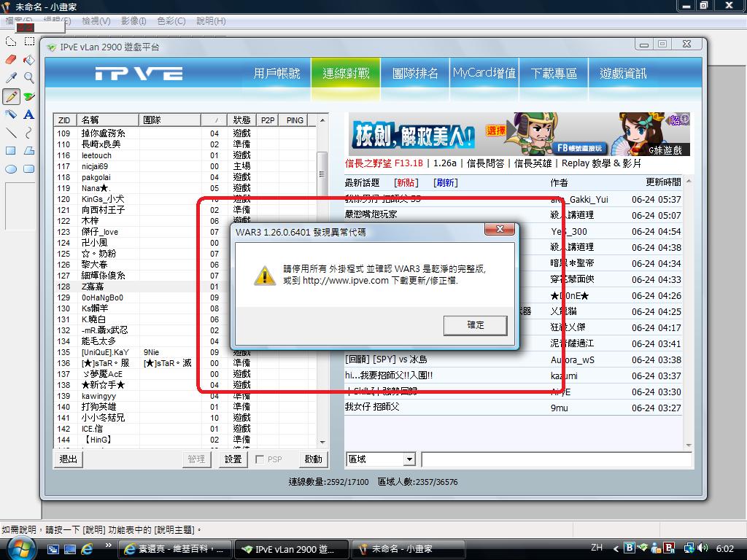Click the 拔劍,解救美人 banner ad

(x=519, y=134)
